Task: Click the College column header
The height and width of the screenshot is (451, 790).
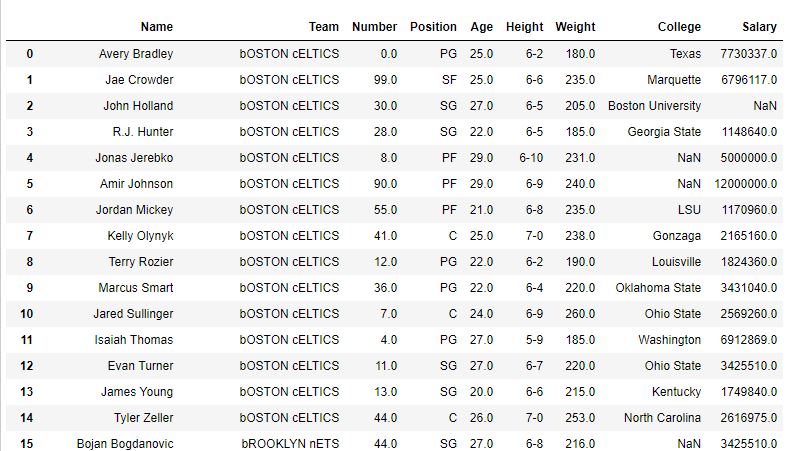Action: [x=679, y=27]
